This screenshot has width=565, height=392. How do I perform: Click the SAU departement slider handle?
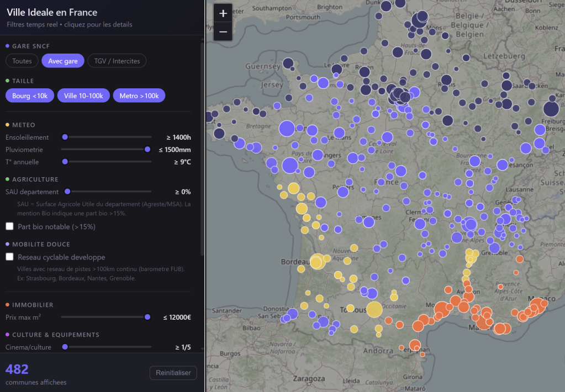[x=67, y=192]
